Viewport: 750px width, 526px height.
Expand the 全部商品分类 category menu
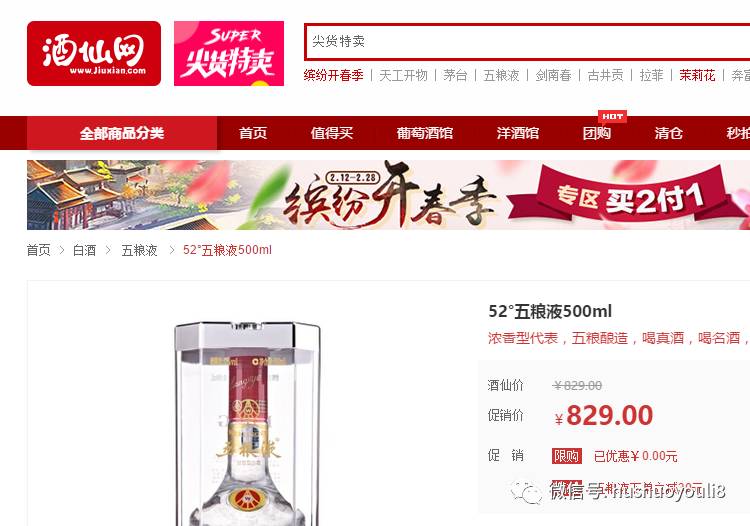click(122, 133)
